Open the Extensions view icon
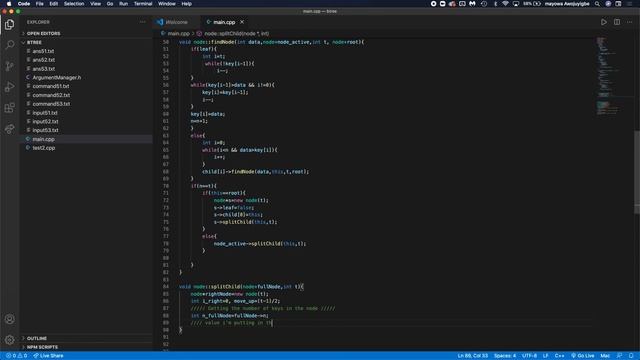Screen dimensions: 640x360 [x=9, y=108]
